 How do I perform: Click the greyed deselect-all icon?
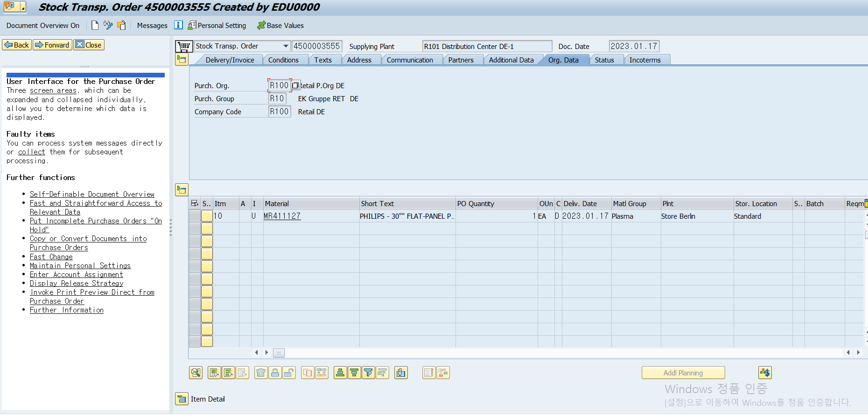[242, 373]
